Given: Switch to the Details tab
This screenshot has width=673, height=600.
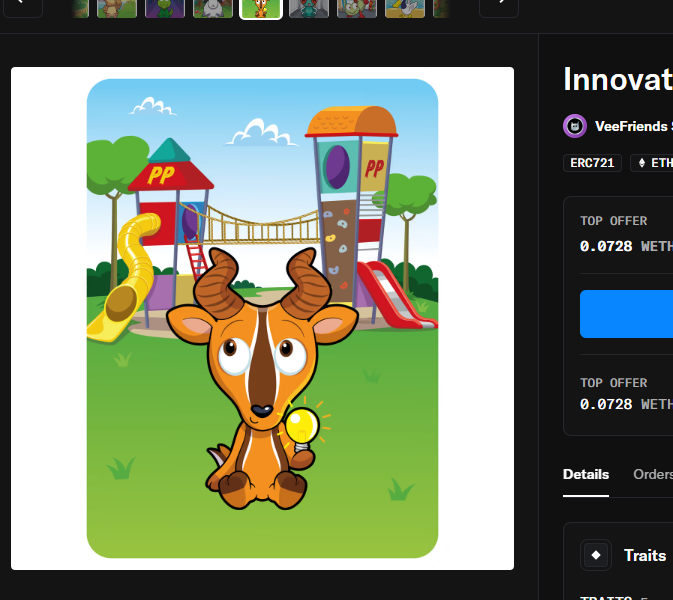Looking at the screenshot, I should tap(586, 474).
